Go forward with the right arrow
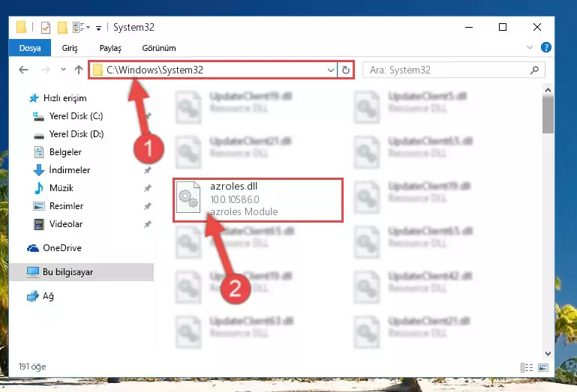Screen dimensions: 577x392 pos(45,70)
